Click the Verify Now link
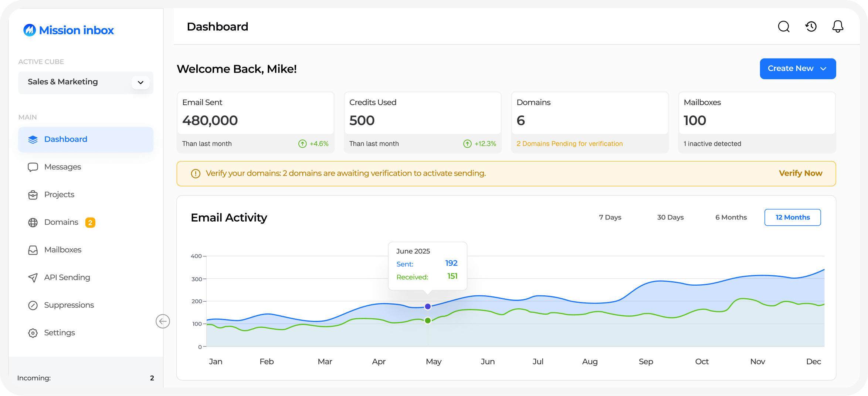The image size is (868, 396). [x=801, y=173]
